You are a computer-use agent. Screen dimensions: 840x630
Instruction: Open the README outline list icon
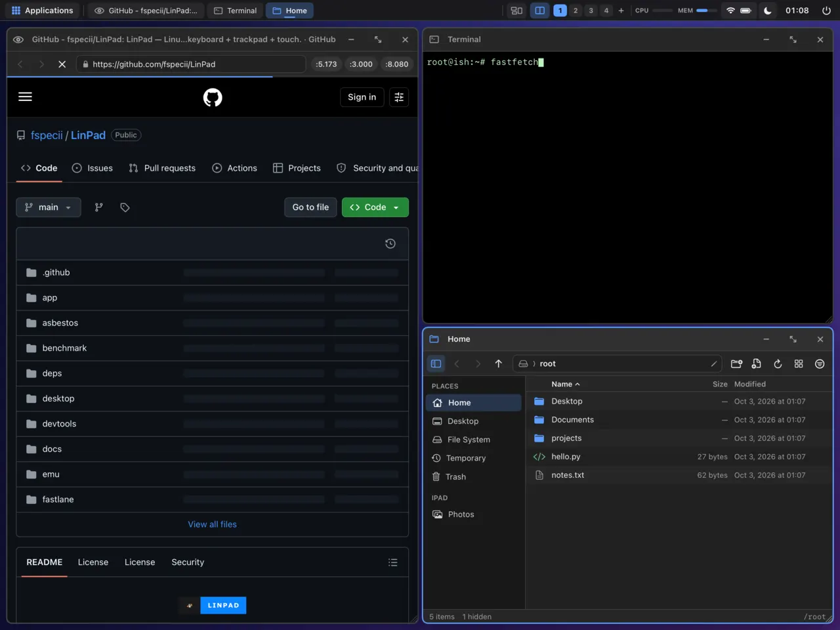[x=393, y=562]
